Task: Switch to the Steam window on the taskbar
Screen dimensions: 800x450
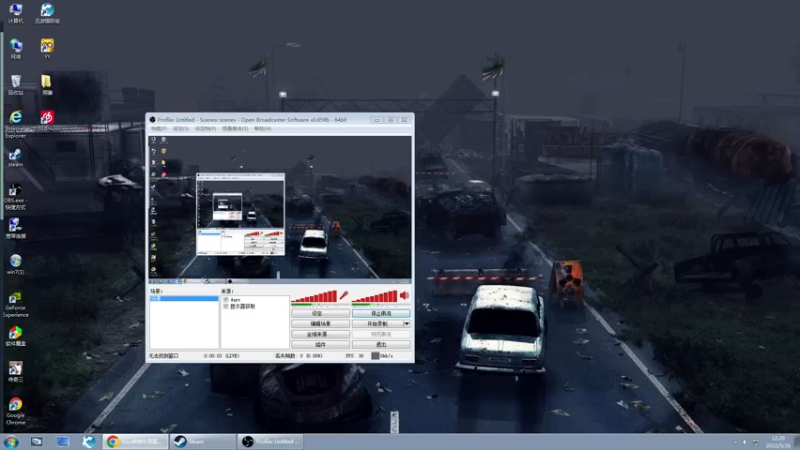Action: point(203,442)
